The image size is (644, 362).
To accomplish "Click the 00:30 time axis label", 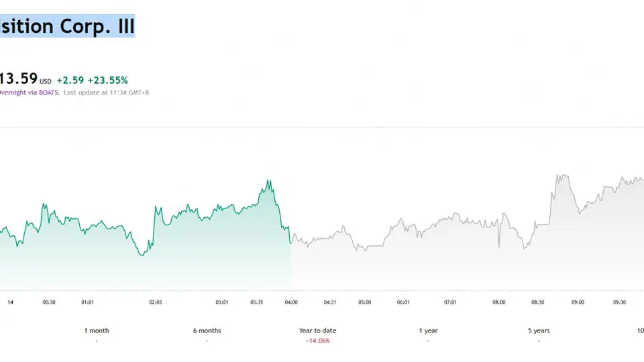I will (49, 302).
